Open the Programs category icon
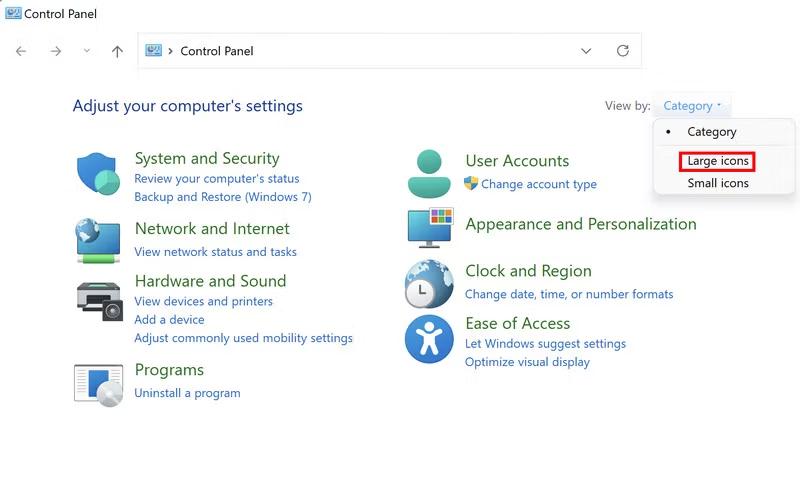Screen dimensions: 800x484 pos(98,382)
